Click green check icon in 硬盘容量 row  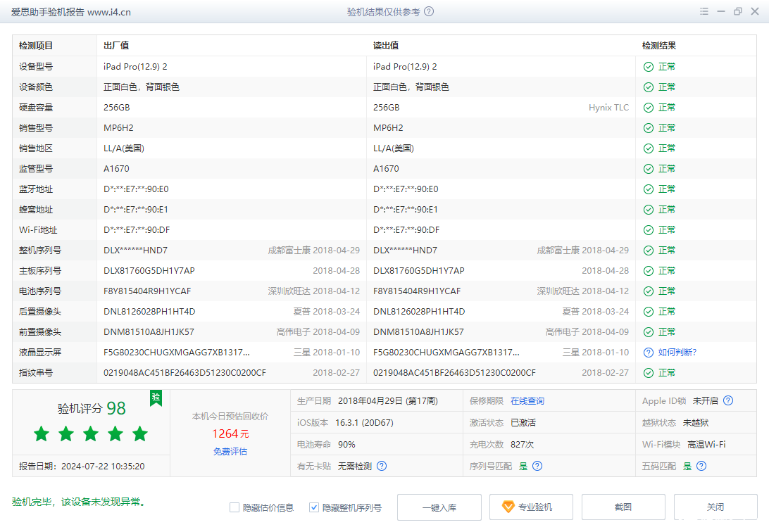point(649,107)
